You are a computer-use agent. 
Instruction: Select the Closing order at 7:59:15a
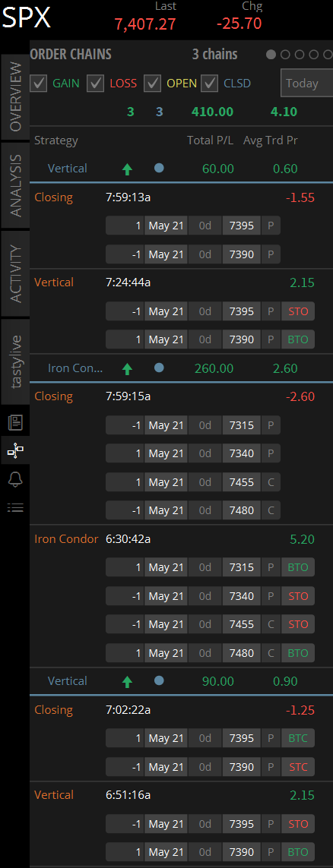point(181,396)
